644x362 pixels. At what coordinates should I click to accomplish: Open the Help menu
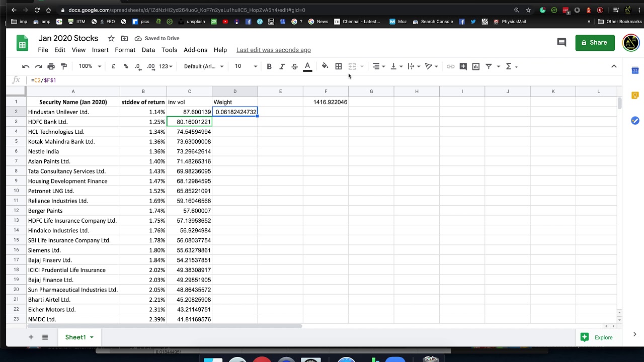click(220, 50)
